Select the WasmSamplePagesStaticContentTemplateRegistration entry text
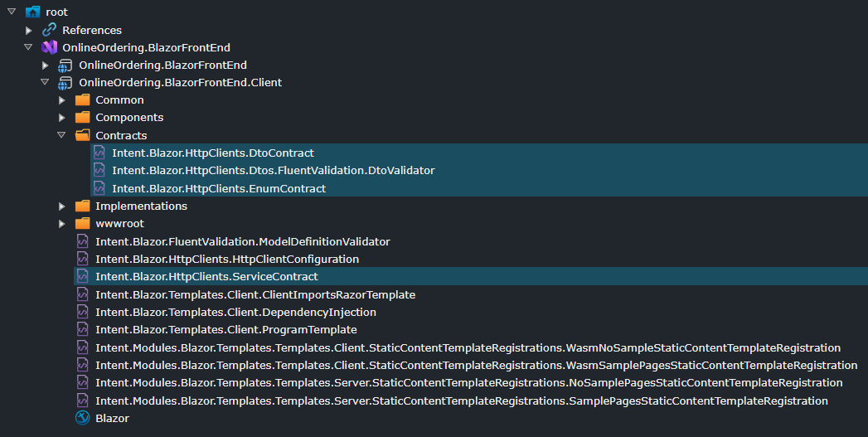This screenshot has width=868, height=437. [x=476, y=366]
